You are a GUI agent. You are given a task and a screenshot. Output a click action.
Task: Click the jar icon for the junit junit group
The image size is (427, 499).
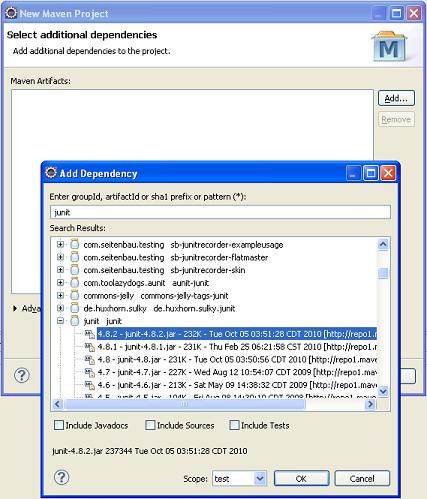(x=75, y=321)
